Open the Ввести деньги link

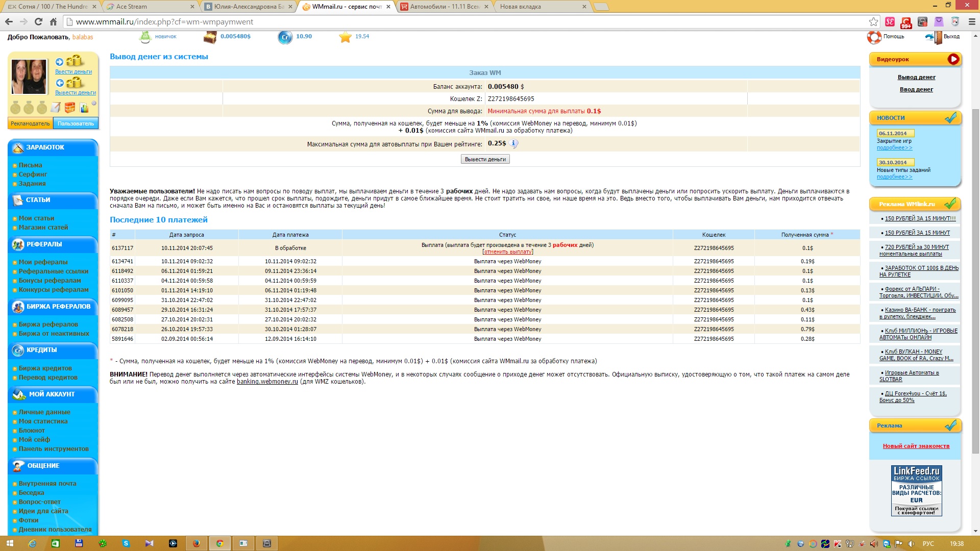click(73, 71)
